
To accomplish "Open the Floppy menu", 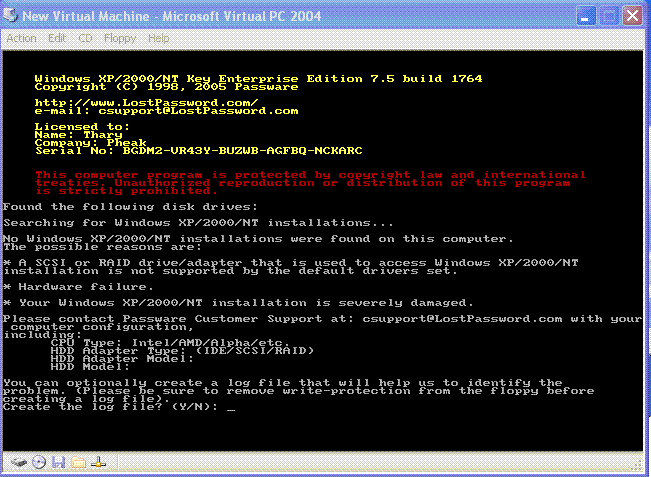I will 120,38.
